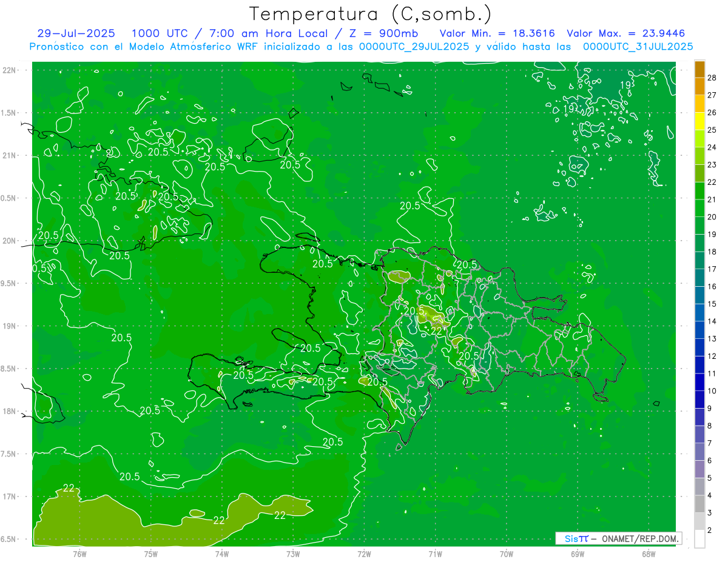
Task: Click the '75W' longitude axis label
Action: coord(151,553)
